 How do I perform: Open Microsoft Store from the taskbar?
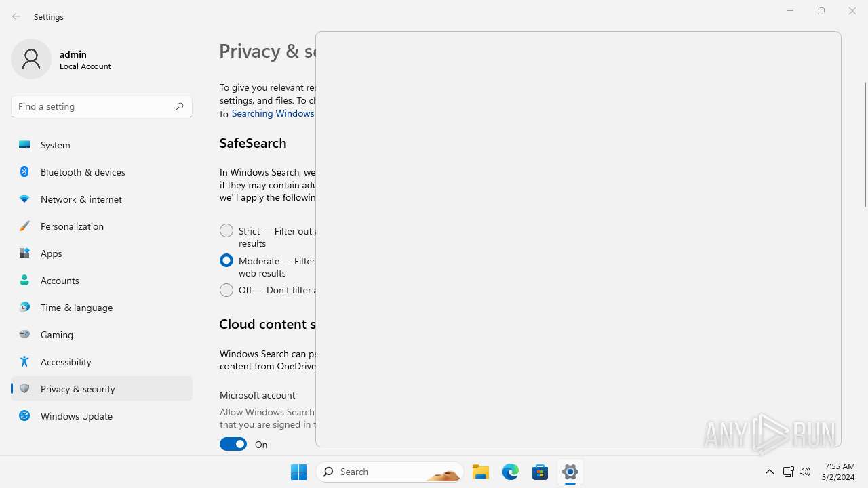click(x=540, y=472)
